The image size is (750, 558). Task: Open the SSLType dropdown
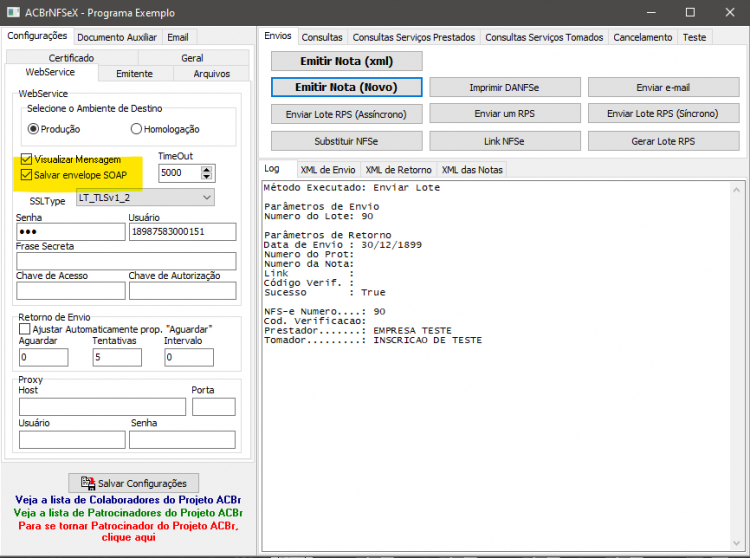pyautogui.click(x=145, y=197)
